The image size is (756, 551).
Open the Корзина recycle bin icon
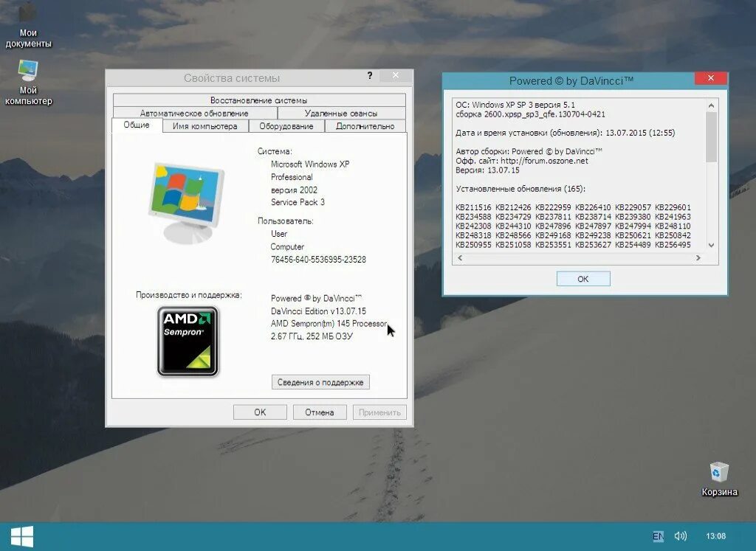point(719,479)
